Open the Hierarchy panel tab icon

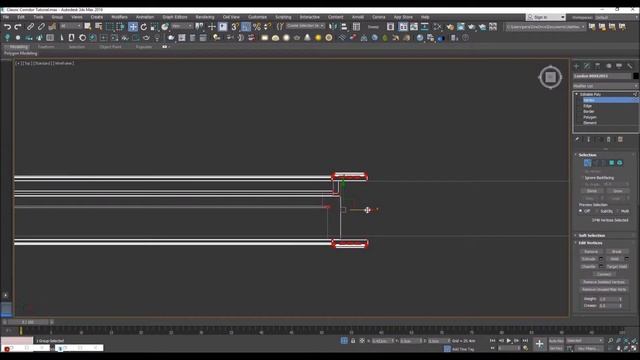tap(598, 66)
